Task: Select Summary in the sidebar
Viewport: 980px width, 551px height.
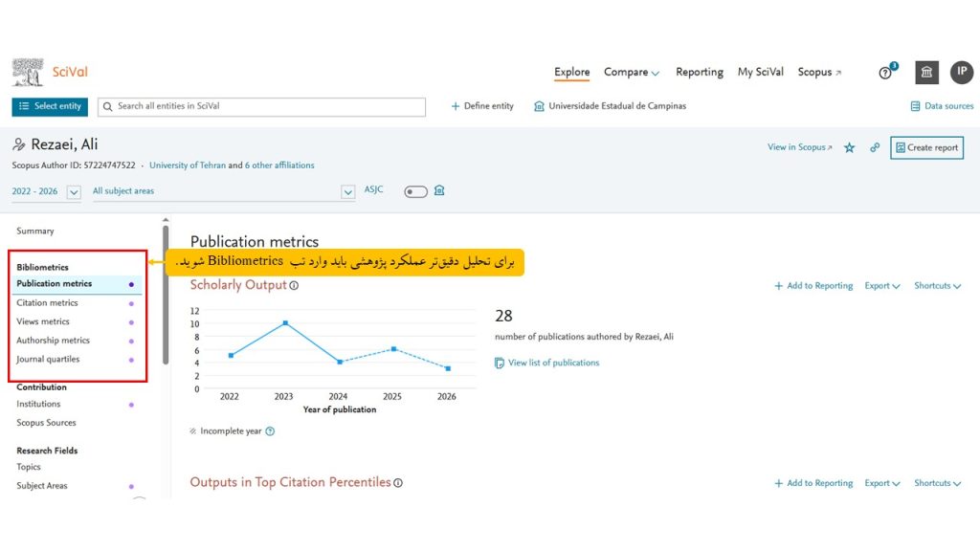Action: pos(35,231)
